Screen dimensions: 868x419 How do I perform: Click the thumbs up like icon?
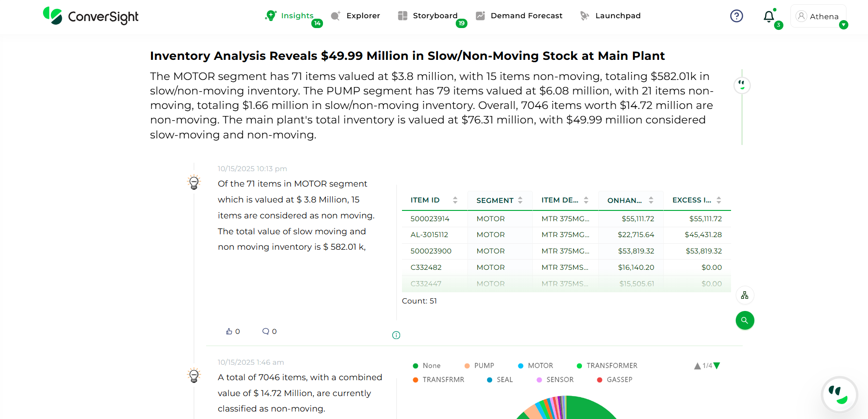(x=229, y=332)
